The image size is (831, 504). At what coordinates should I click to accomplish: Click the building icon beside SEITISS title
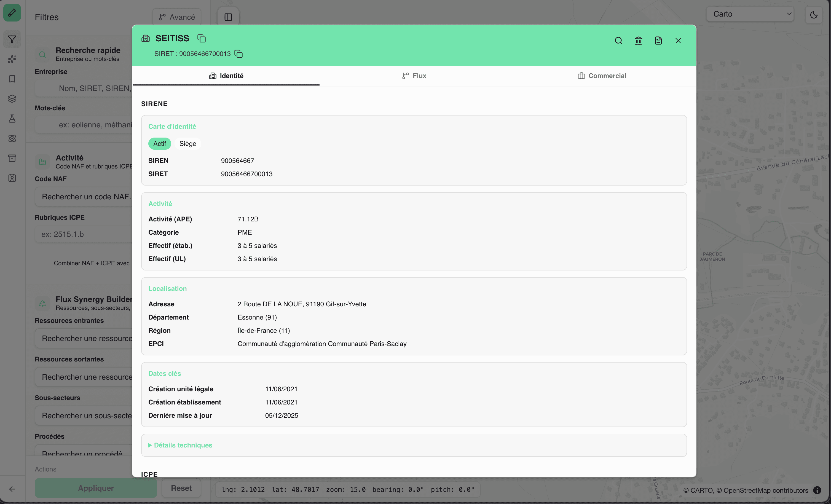click(x=146, y=38)
